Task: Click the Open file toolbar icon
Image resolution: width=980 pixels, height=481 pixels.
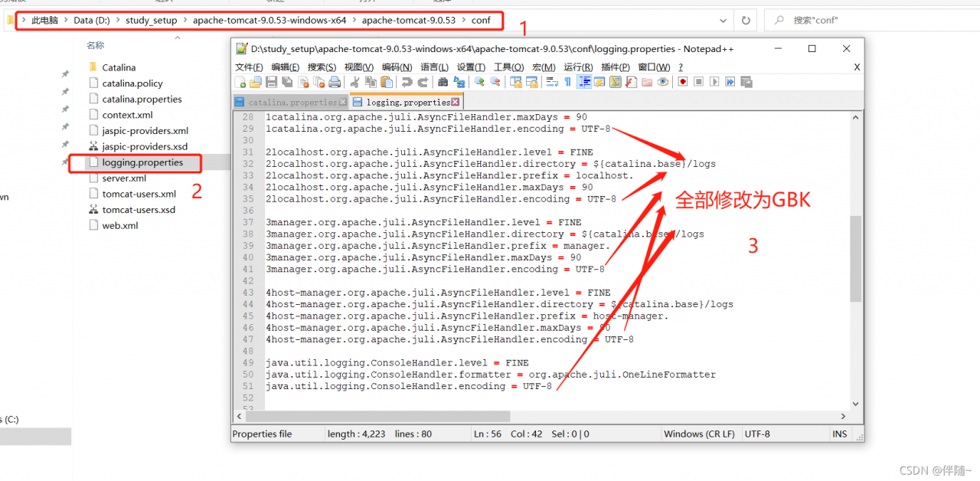Action: (x=256, y=82)
